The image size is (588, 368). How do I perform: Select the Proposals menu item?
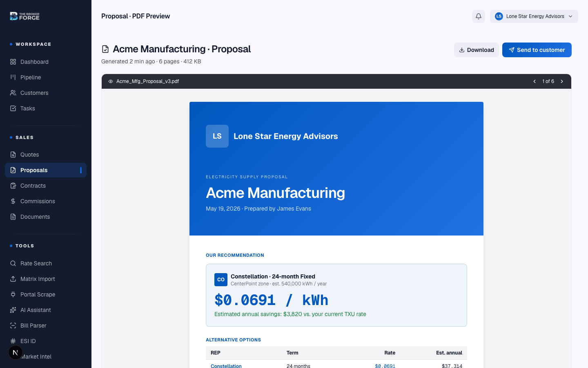pos(46,170)
